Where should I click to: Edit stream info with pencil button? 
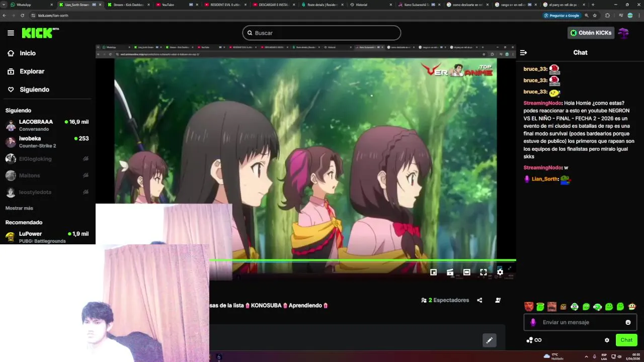[x=489, y=340]
